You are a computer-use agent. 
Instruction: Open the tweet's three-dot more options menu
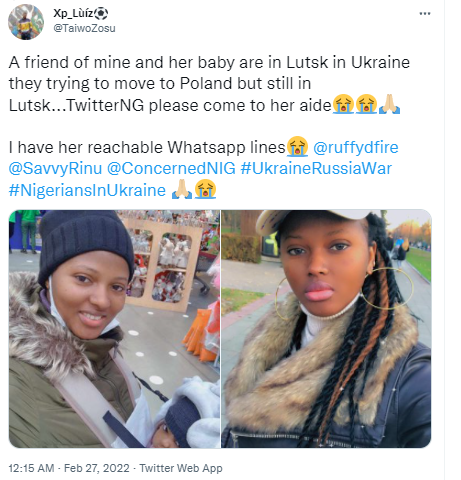pyautogui.click(x=425, y=14)
